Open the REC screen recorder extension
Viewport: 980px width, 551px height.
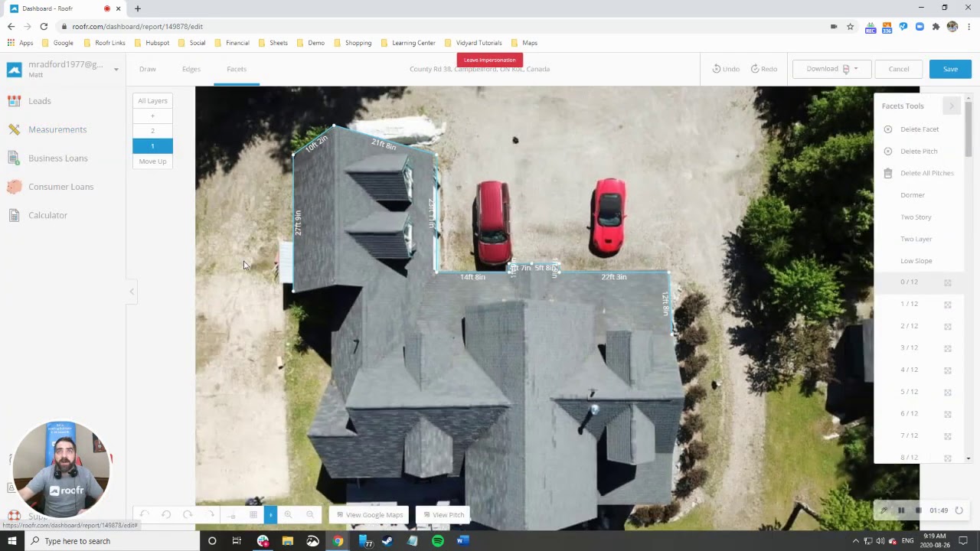click(871, 27)
